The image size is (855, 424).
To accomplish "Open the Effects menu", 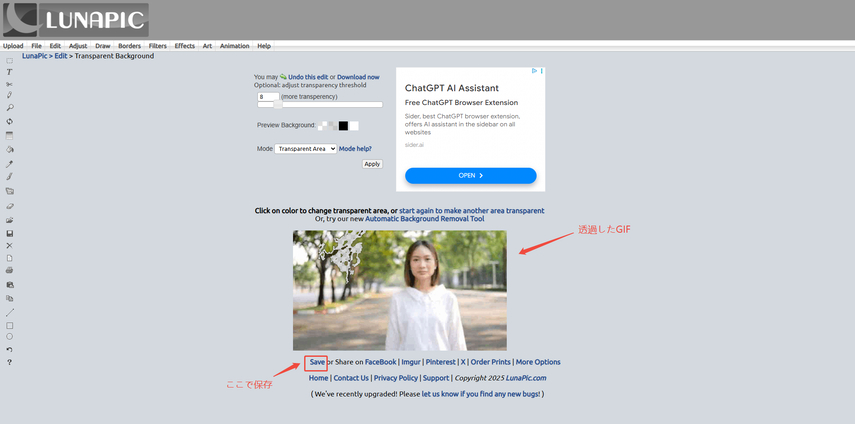I will click(185, 46).
